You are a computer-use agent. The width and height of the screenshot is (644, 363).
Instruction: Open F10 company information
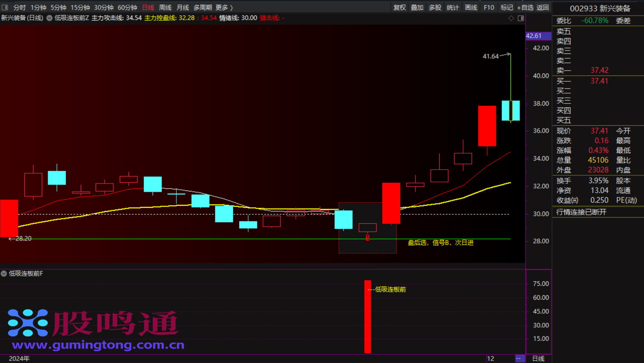(x=489, y=7)
